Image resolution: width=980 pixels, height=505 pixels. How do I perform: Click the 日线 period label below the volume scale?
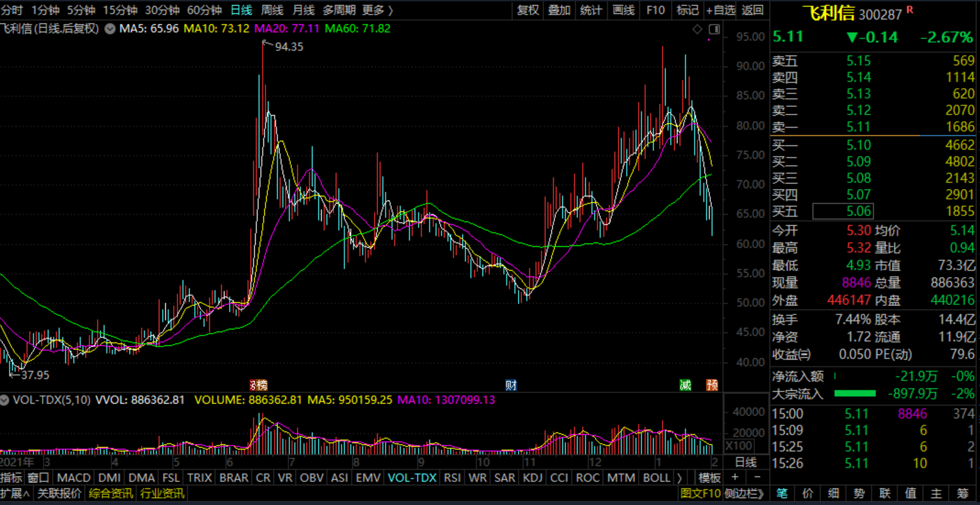coord(746,462)
